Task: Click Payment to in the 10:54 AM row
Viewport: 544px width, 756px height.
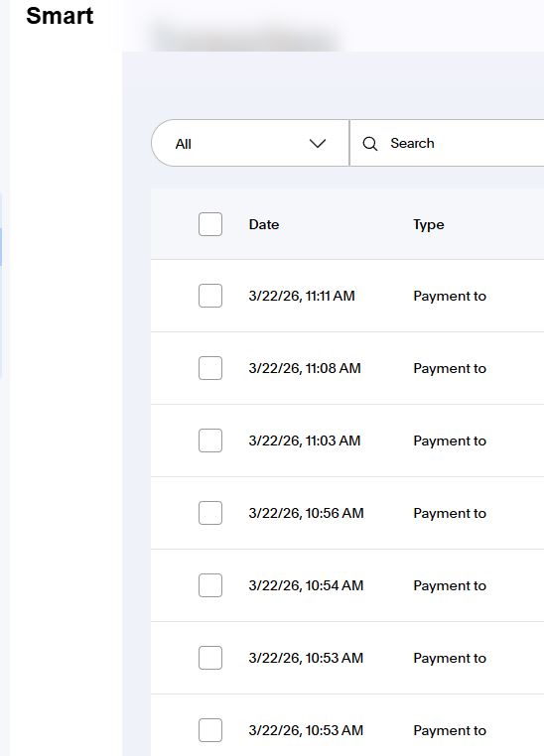Action: (x=450, y=585)
